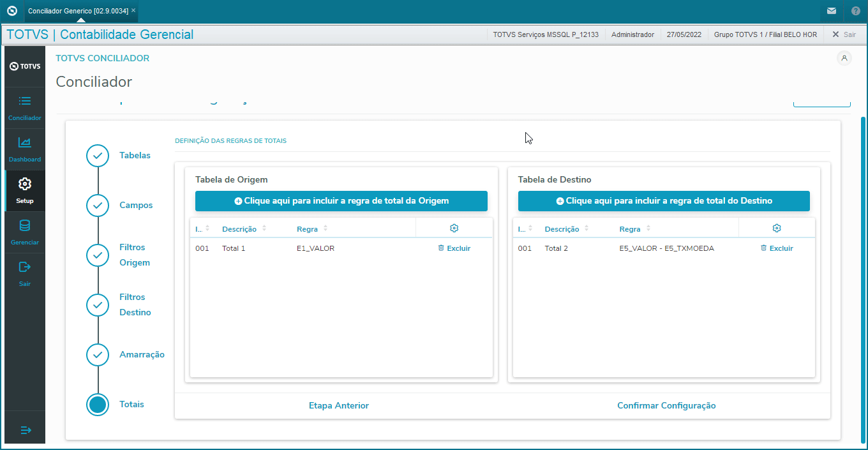Screen dimensions: 868x450
Task: Click the Filtros Destino step label
Action: (x=135, y=305)
